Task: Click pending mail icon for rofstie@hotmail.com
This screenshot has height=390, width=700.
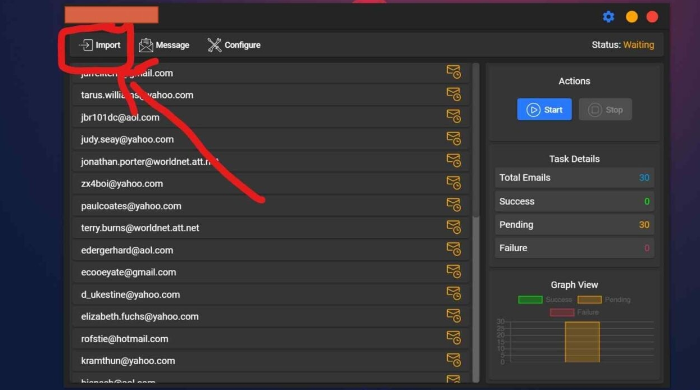Action: point(454,337)
